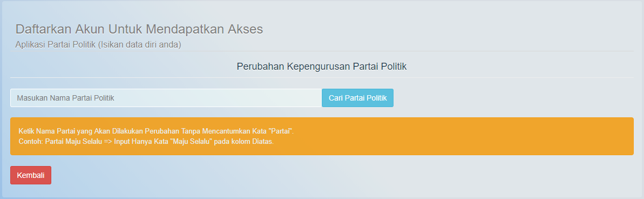Viewport: 644px width, 199px height.
Task: Search parties using the blue button
Action: coord(357,98)
